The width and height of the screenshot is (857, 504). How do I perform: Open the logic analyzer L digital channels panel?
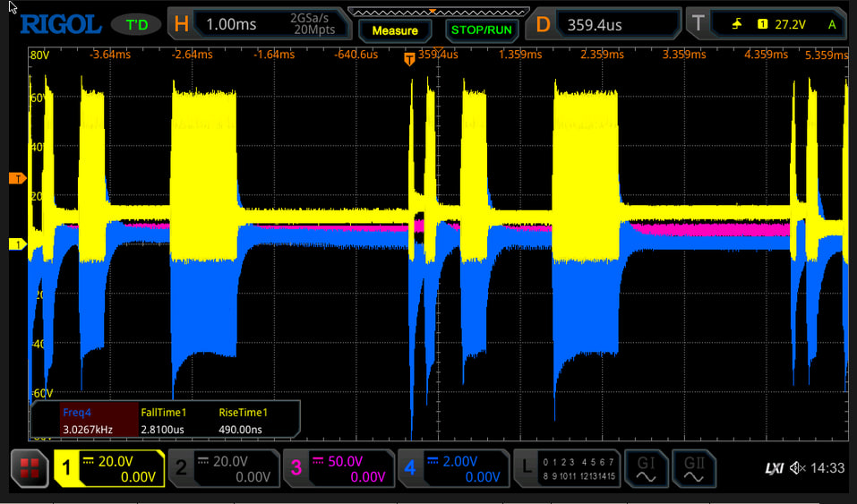[x=567, y=468]
